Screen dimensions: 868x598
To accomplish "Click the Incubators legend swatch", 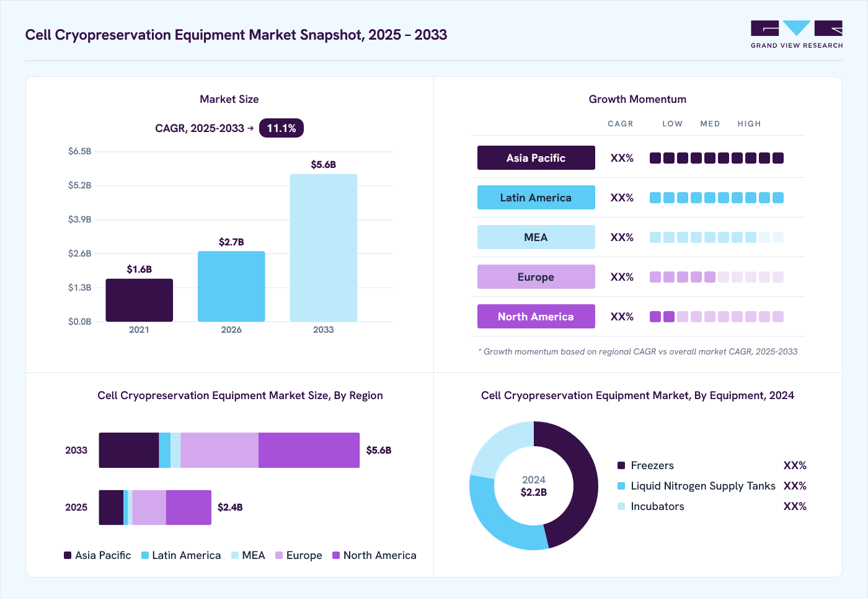I will tap(621, 506).
